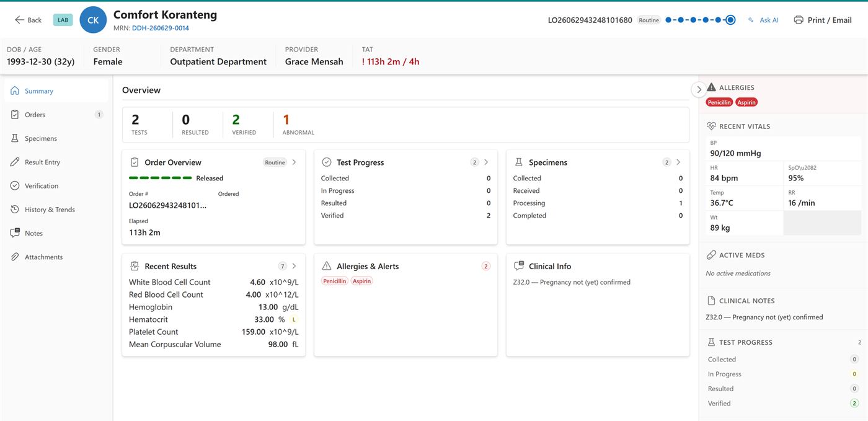Click the Specimens card flask icon
868x421 pixels.
click(x=519, y=162)
